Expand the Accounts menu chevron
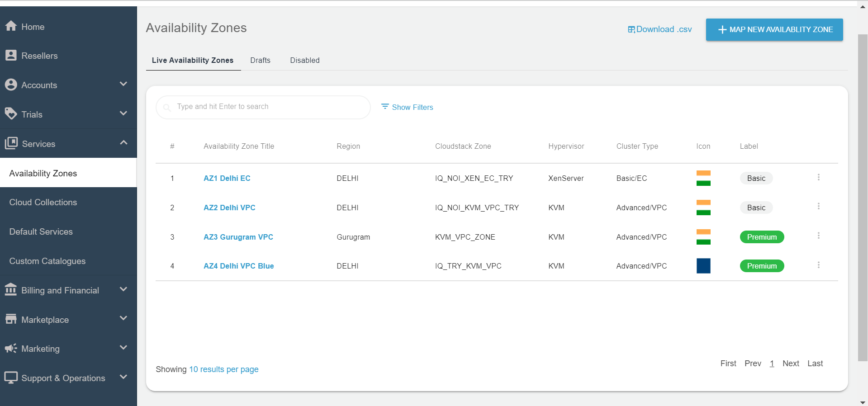 click(123, 84)
